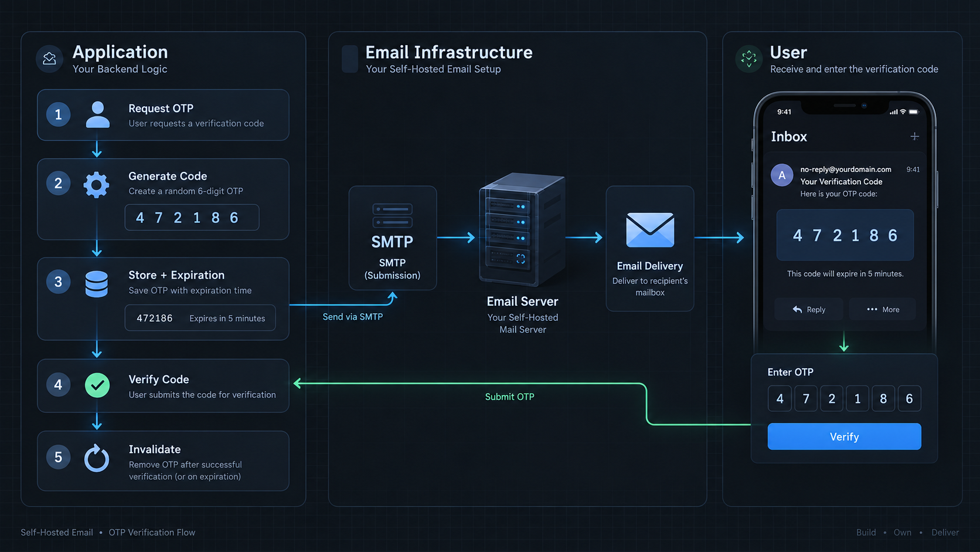The height and width of the screenshot is (552, 980).
Task: Click the 'Your Backend Logic' subtitle
Action: click(120, 69)
